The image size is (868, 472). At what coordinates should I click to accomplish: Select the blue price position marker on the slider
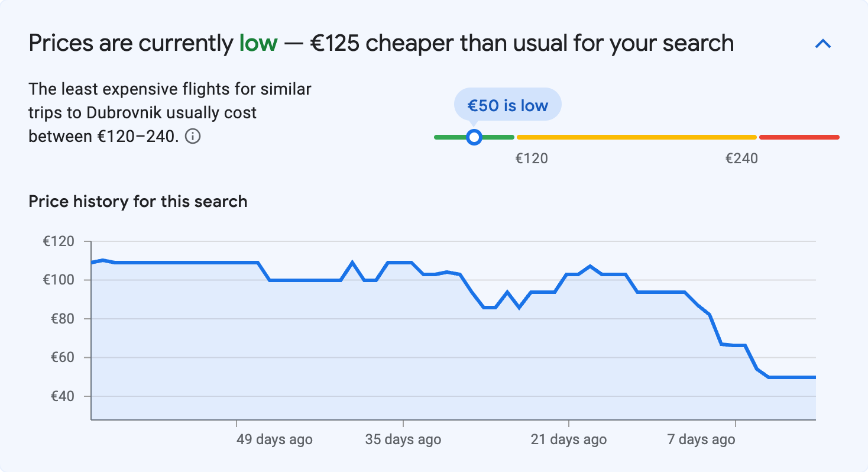coord(474,137)
